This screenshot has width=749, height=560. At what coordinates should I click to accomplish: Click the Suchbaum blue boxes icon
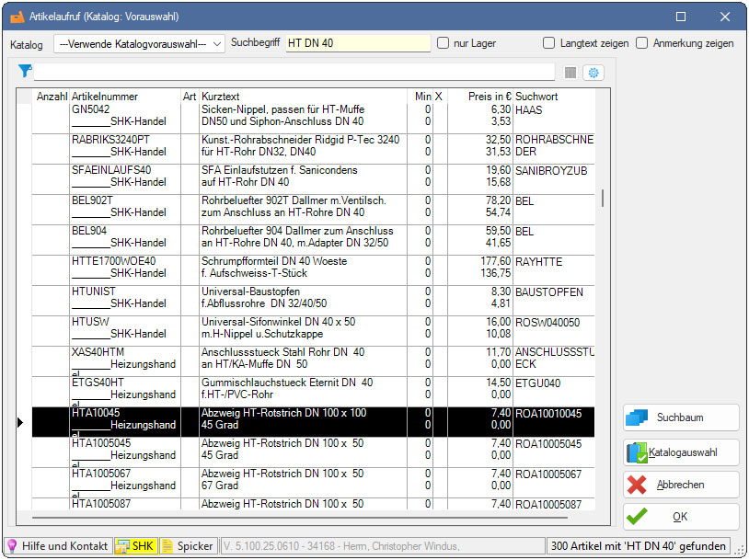637,417
